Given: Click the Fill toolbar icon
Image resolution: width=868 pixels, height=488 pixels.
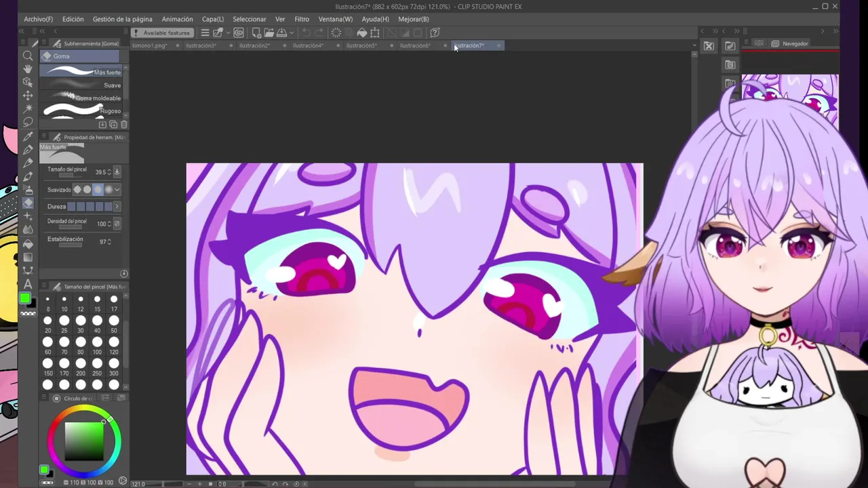Looking at the screenshot, I should [x=362, y=33].
